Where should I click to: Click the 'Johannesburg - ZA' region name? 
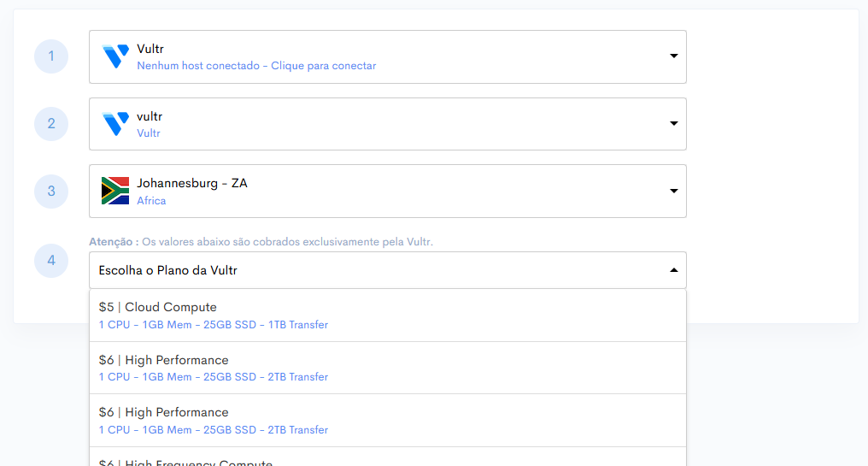(192, 184)
